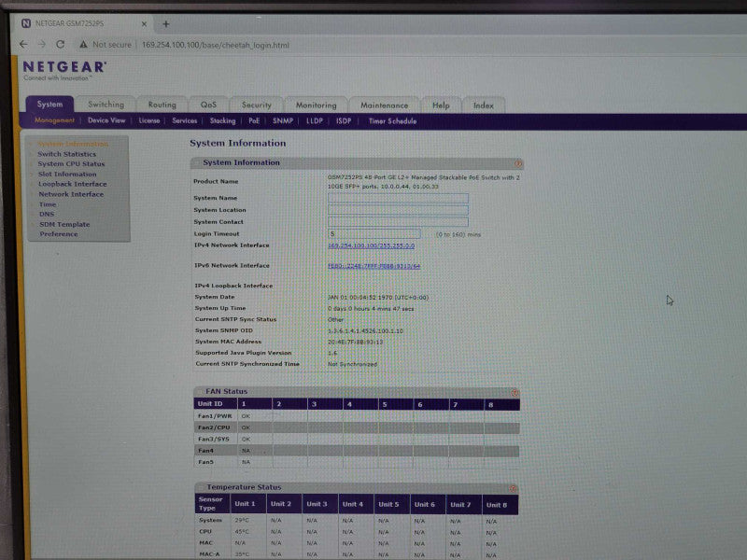The image size is (747, 560).
Task: Click the System Location input field
Action: click(398, 210)
